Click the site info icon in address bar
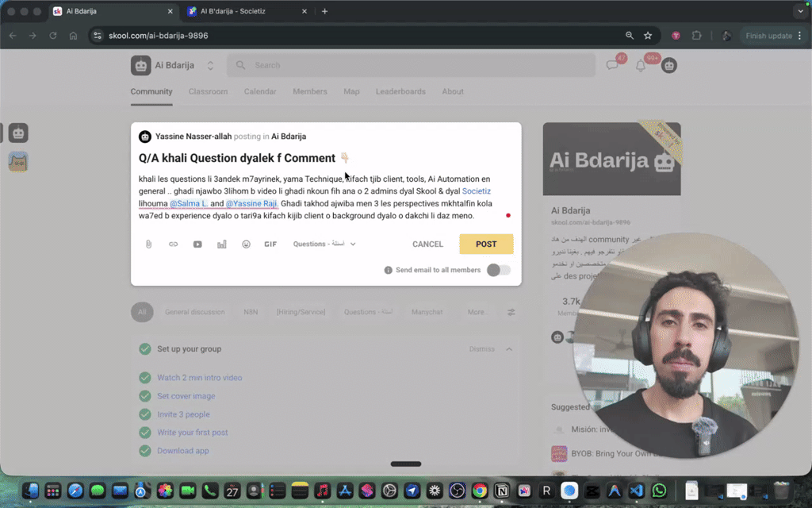This screenshot has width=812, height=508. pos(98,36)
